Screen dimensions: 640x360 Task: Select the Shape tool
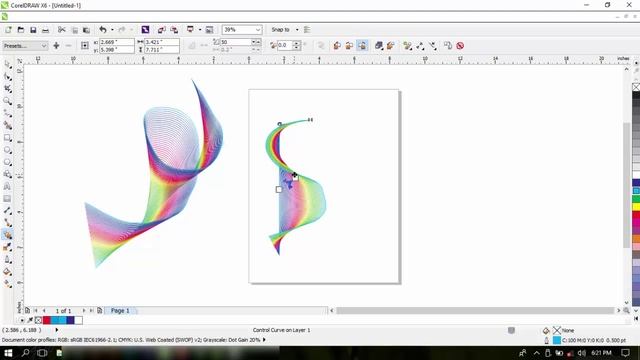coord(7,76)
